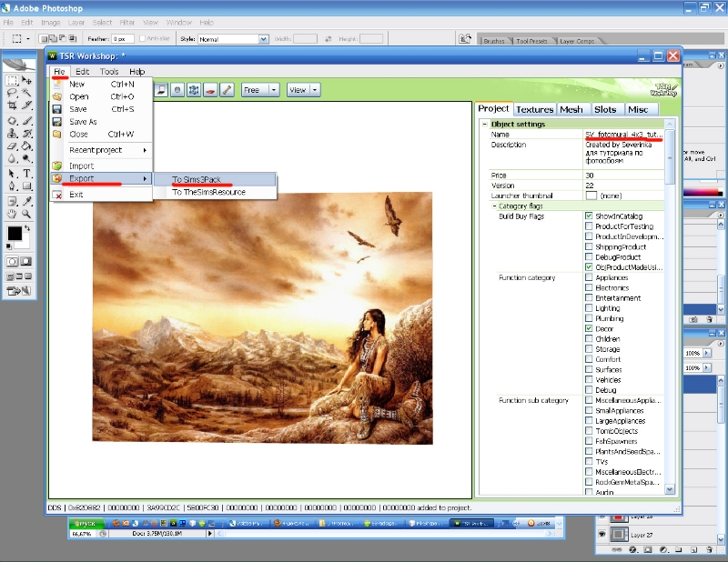Switch to Quick Mask mode in toolbox
This screenshot has height=562, width=728.
(x=26, y=262)
